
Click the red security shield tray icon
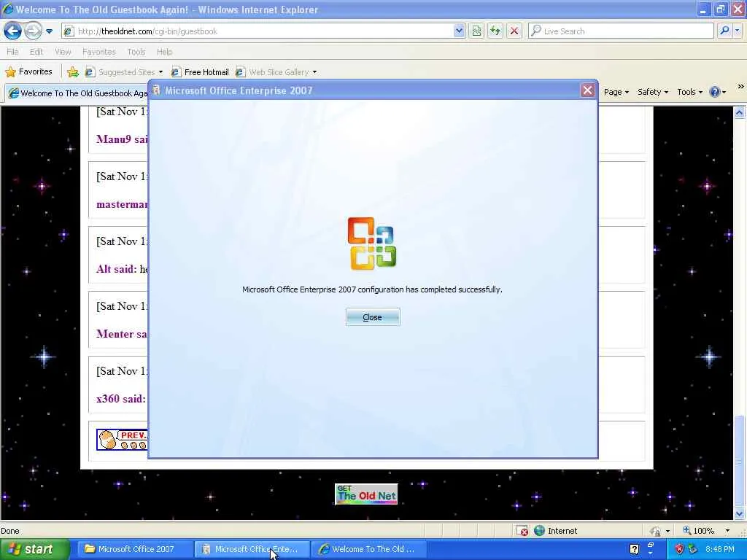coord(679,549)
